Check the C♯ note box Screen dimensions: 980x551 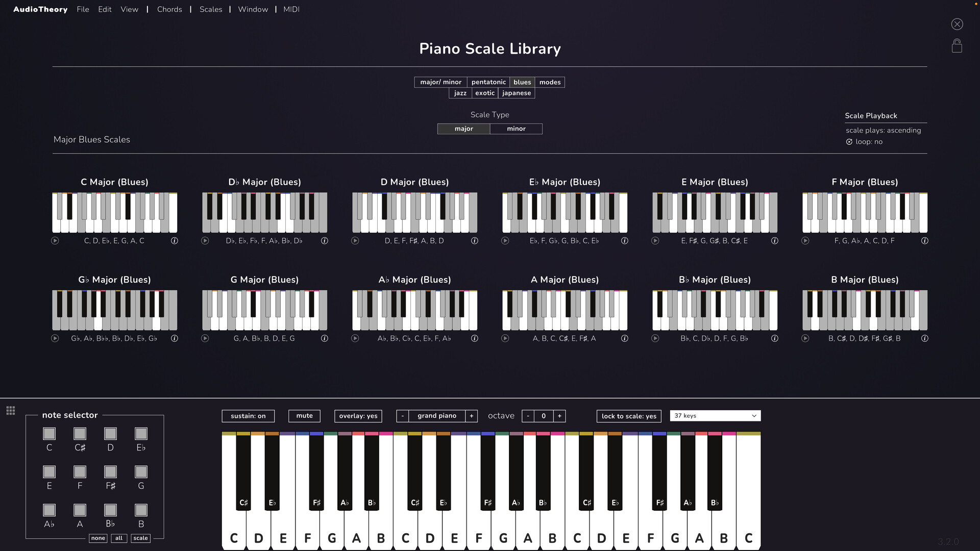point(80,434)
